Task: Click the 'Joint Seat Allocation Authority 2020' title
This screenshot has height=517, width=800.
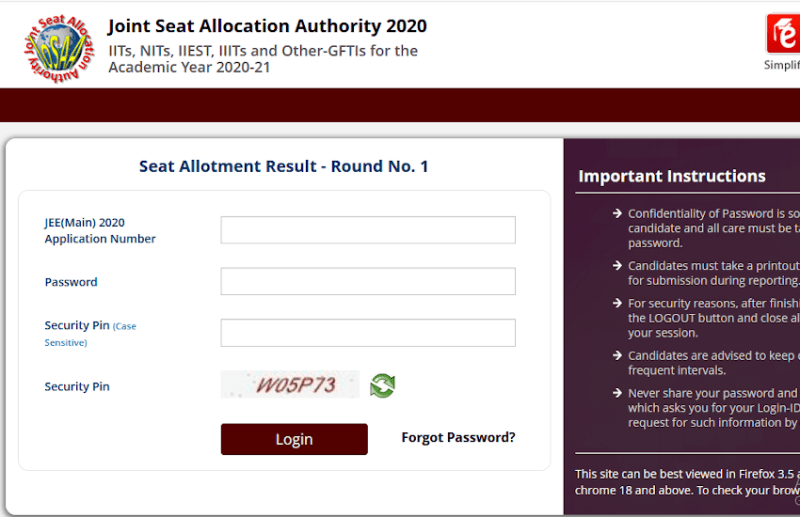Action: [267, 27]
